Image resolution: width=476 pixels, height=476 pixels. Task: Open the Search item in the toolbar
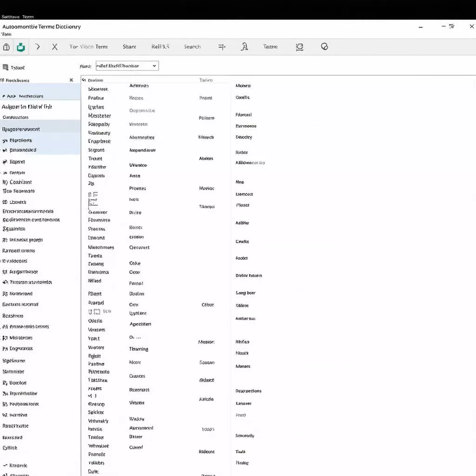[192, 47]
